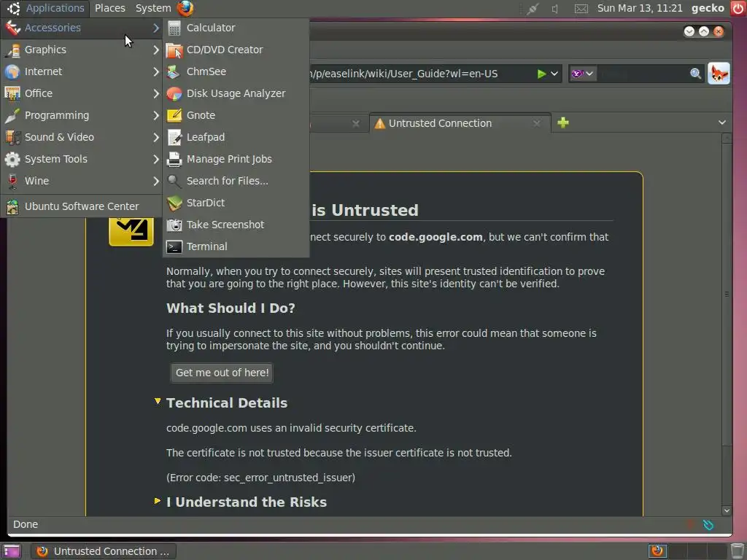747x560 pixels.
Task: Click the Search for Files magnifier icon
Action: point(174,181)
